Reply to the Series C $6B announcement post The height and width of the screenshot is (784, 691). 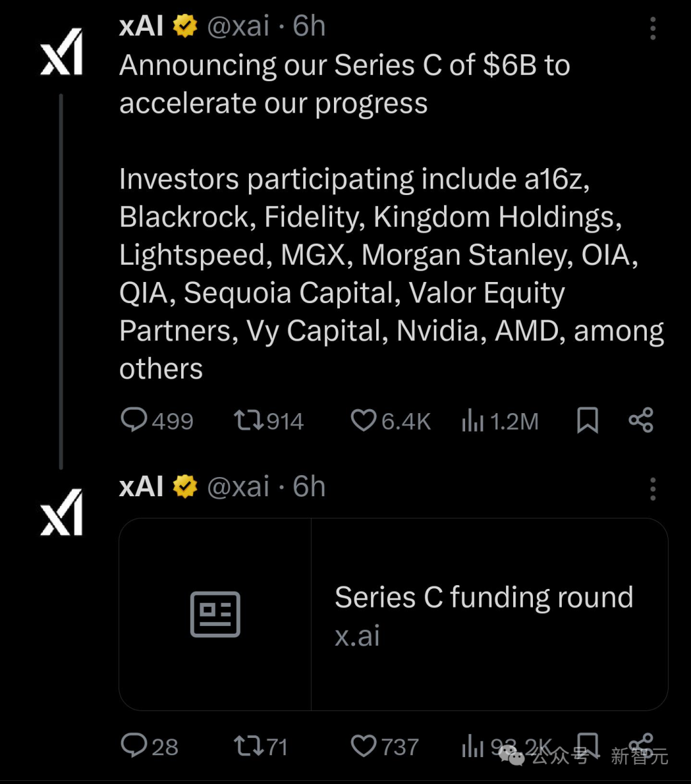[134, 421]
